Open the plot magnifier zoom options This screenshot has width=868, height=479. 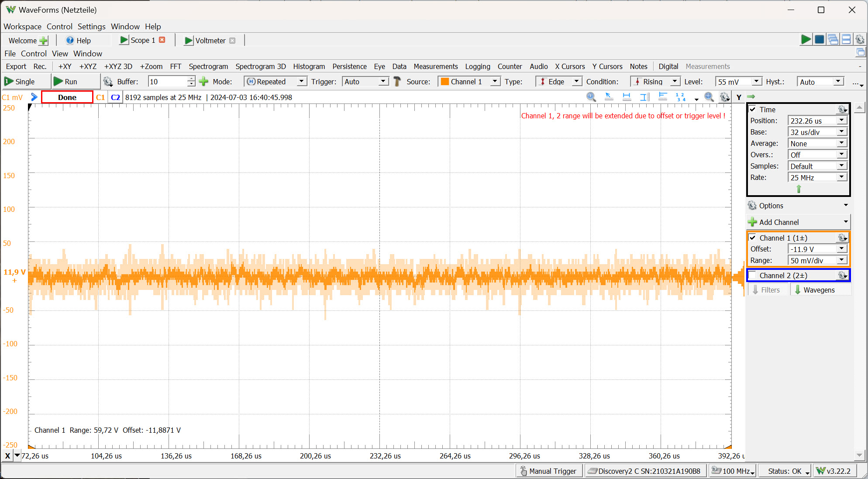click(x=709, y=97)
